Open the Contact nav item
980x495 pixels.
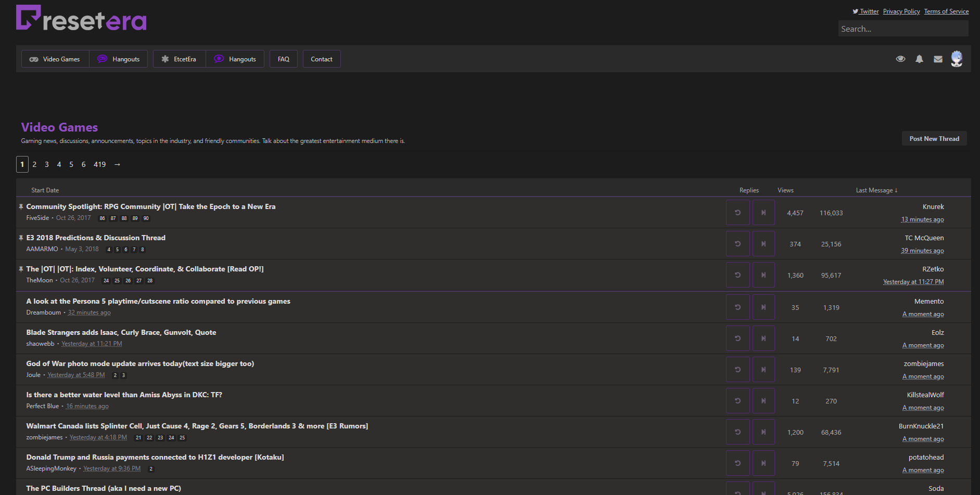pos(322,59)
